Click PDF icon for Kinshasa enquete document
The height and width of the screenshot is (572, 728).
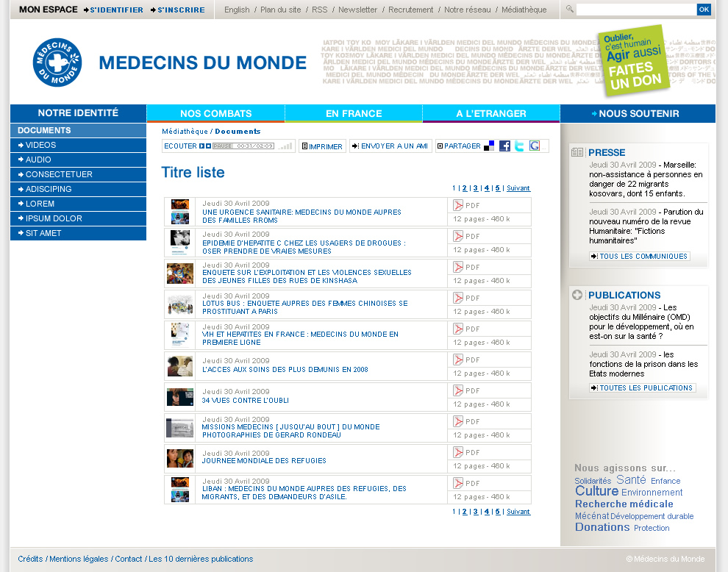[458, 267]
